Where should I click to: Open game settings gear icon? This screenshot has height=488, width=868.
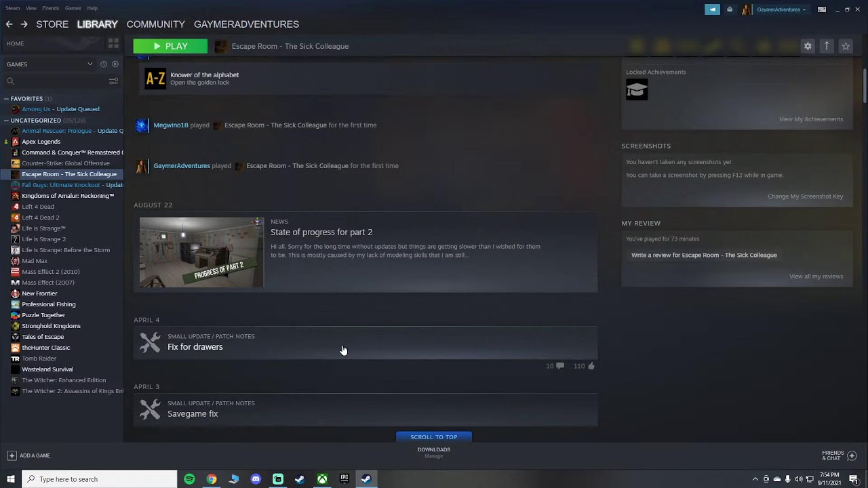pos(808,46)
